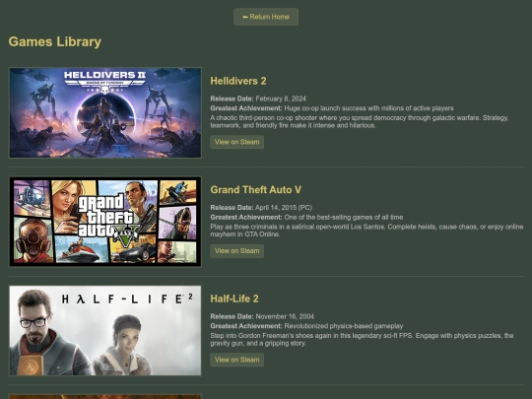Click the Gordon Freeman description paragraph
Image resolution: width=532 pixels, height=399 pixels.
[x=362, y=339]
